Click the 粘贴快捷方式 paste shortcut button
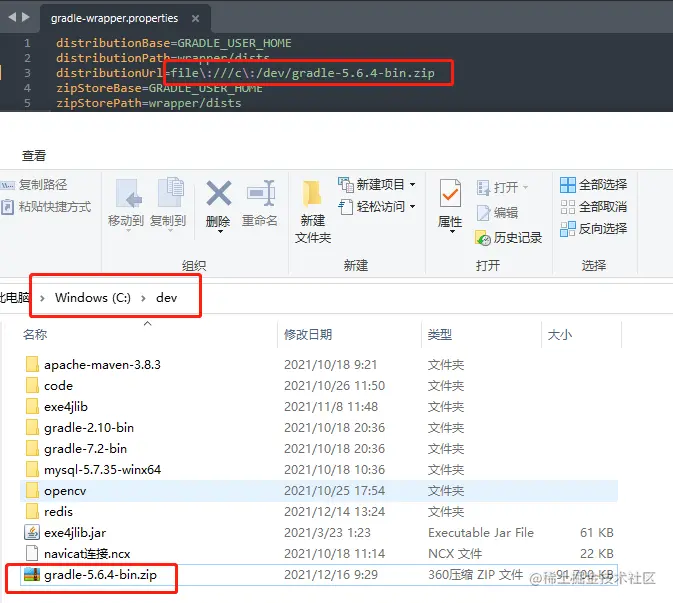Screen dimensions: 673x603 46,207
